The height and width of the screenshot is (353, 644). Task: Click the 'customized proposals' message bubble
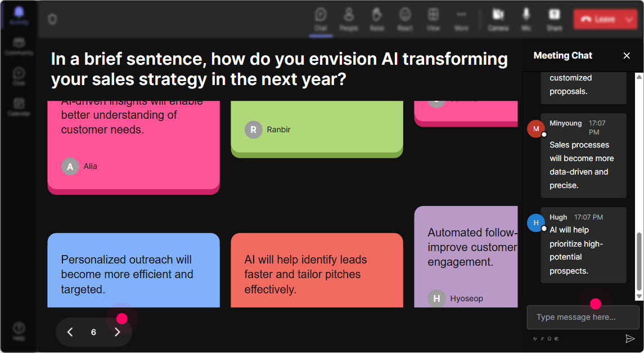pos(583,88)
